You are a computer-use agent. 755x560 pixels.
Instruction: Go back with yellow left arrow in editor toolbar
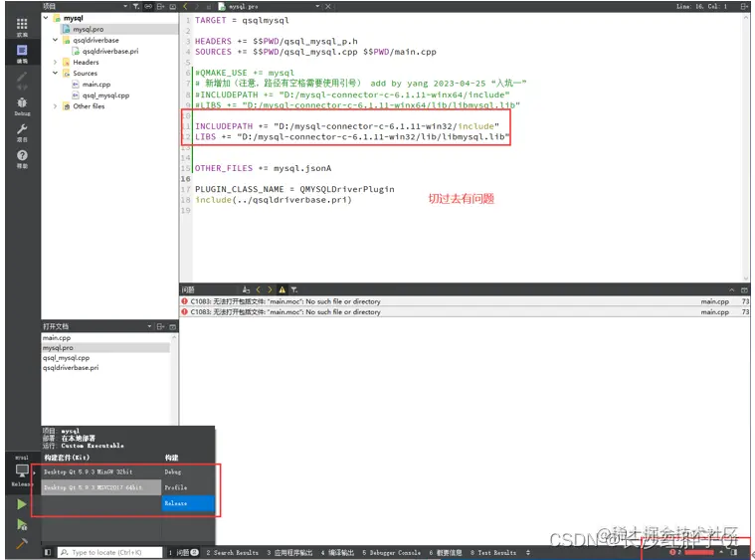[x=185, y=6]
